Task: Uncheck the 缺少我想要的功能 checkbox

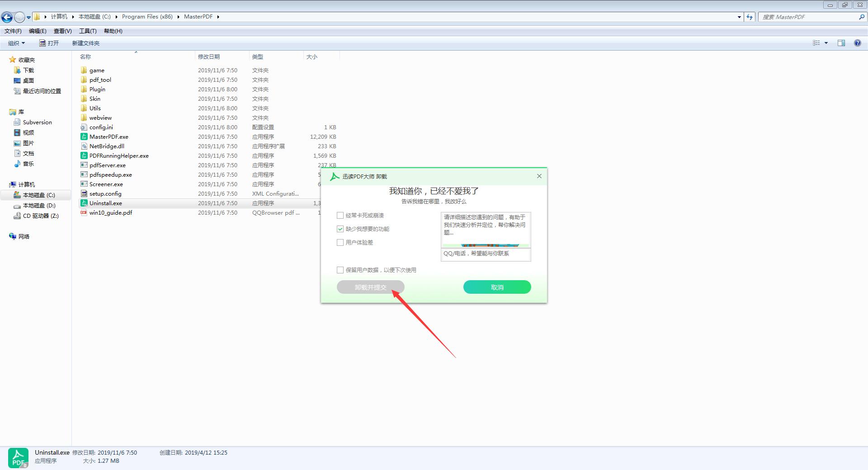Action: (340, 229)
